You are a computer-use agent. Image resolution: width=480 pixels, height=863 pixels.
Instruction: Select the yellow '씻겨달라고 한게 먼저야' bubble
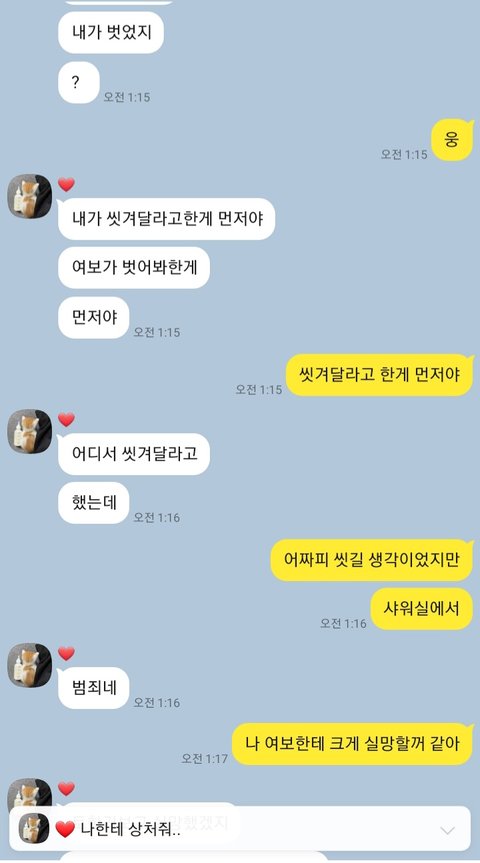(x=380, y=375)
